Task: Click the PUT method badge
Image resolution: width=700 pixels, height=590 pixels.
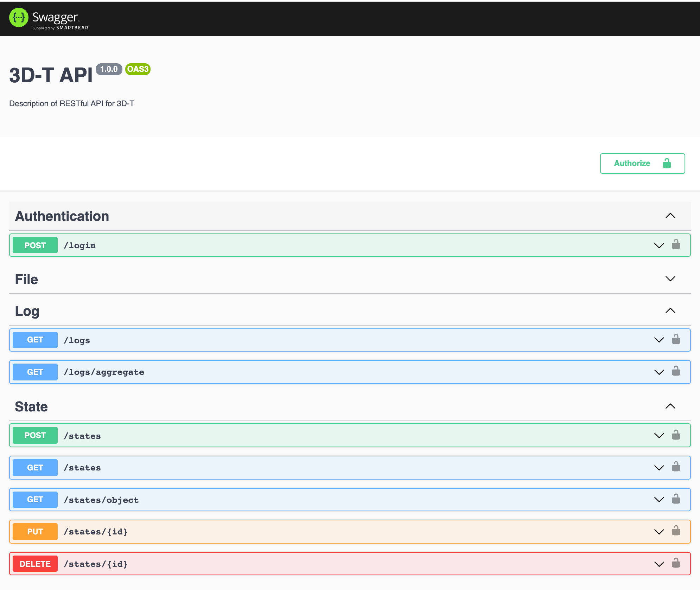Action: (x=35, y=532)
